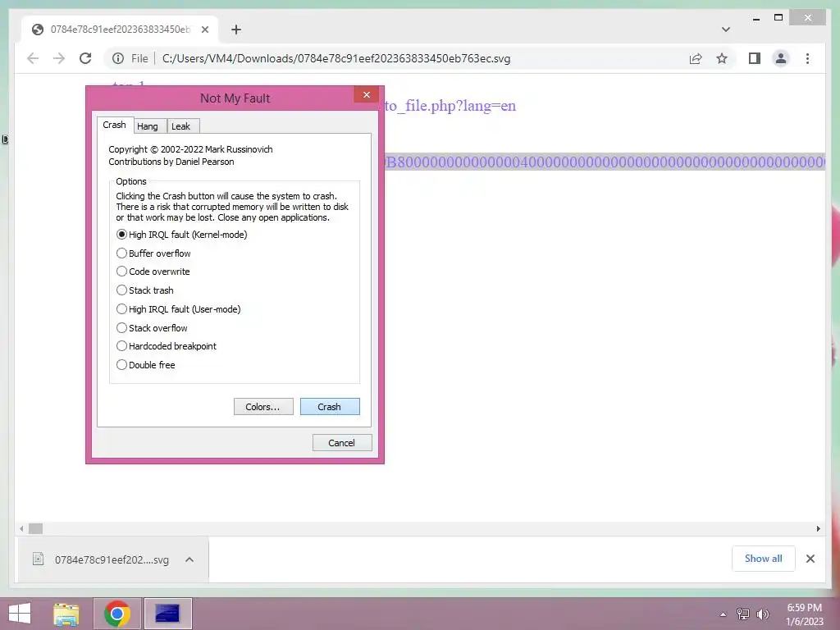
Task: Open File Explorer from the taskbar
Action: (x=66, y=614)
